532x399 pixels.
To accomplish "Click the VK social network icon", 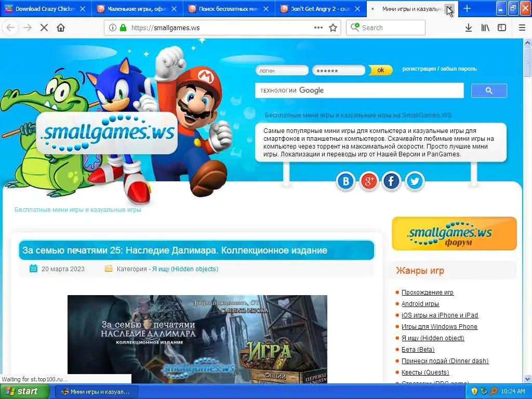I will 345,181.
